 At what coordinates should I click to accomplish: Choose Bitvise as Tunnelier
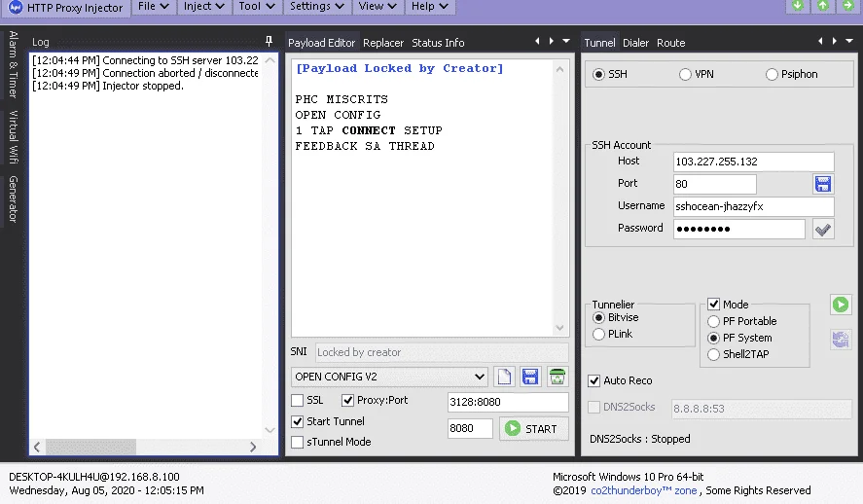[598, 317]
